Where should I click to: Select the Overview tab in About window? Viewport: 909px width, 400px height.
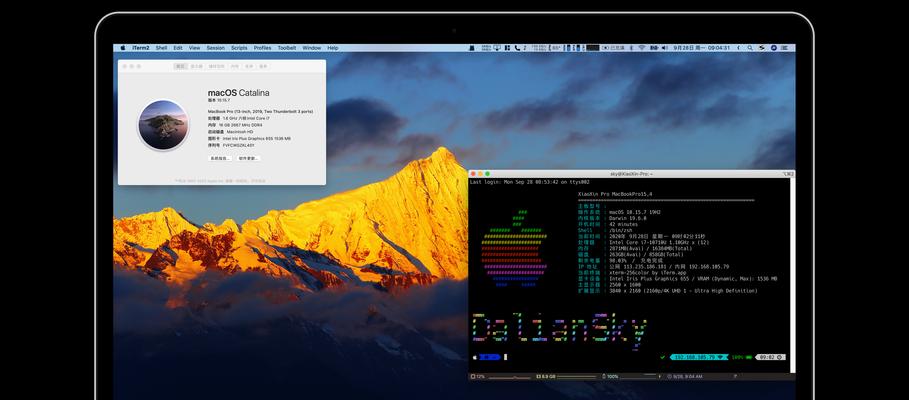(180, 67)
